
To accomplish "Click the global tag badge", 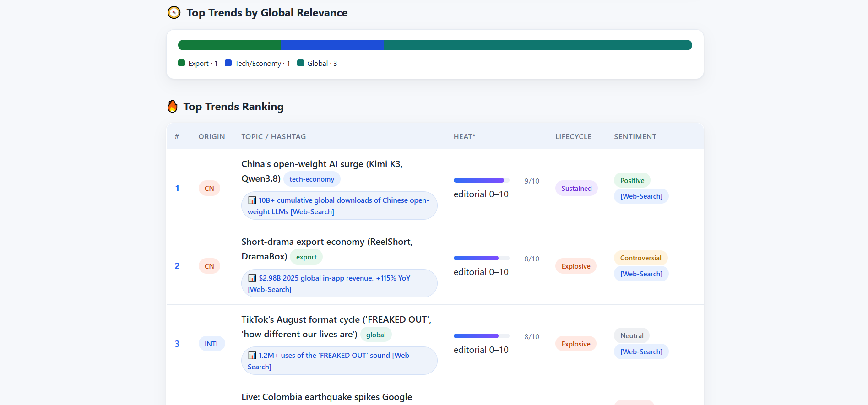I will (376, 335).
